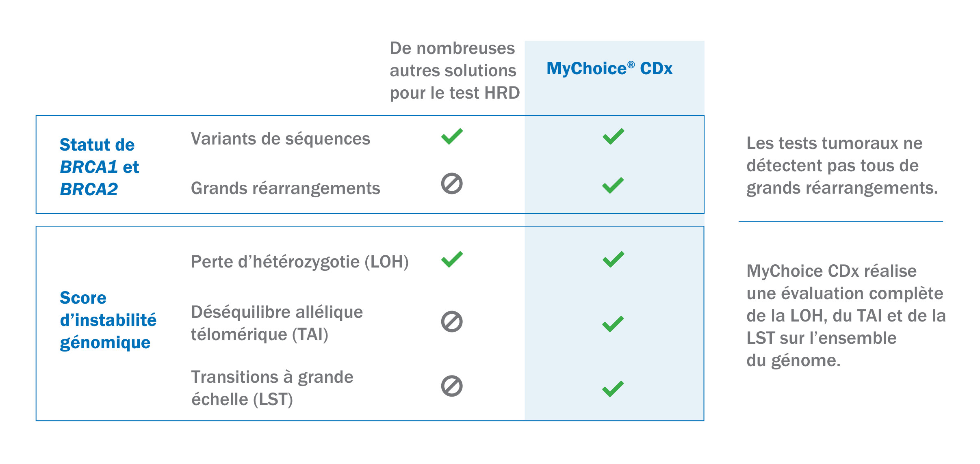The width and height of the screenshot is (980, 464).
Task: Select the MyChoice CDx column header
Action: (x=609, y=69)
